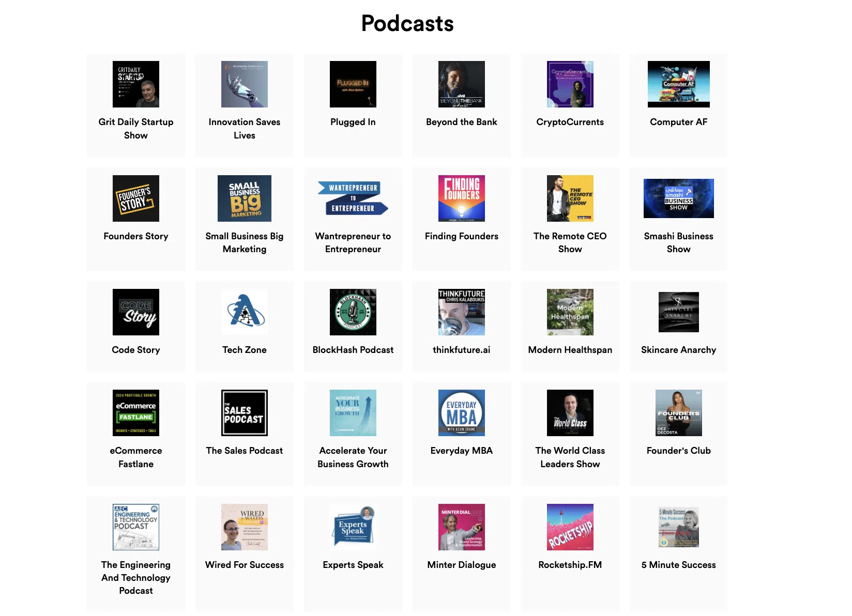Screen dimensions: 852x616
Task: Click the Tech Zone blue A logo
Action: click(x=244, y=312)
